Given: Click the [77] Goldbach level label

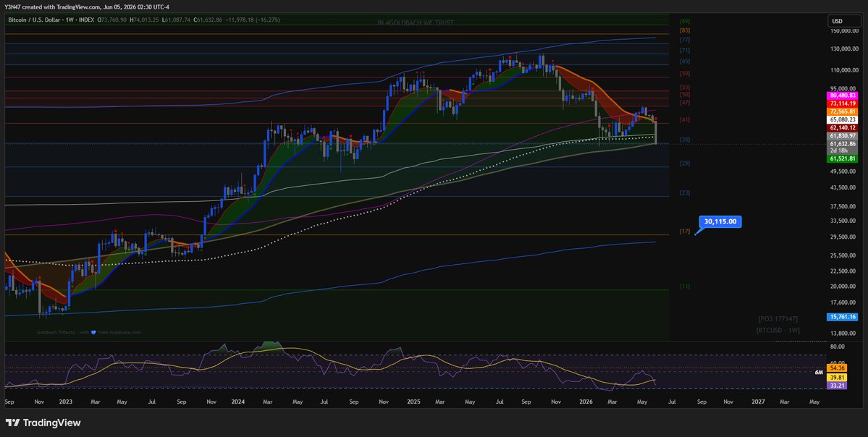Looking at the screenshot, I should click(x=684, y=41).
